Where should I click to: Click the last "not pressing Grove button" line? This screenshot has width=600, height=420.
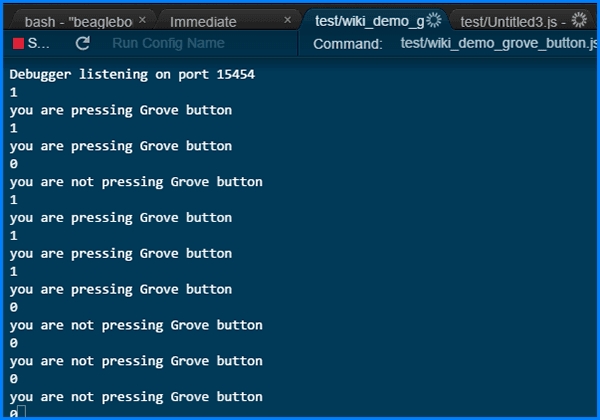[x=136, y=396]
